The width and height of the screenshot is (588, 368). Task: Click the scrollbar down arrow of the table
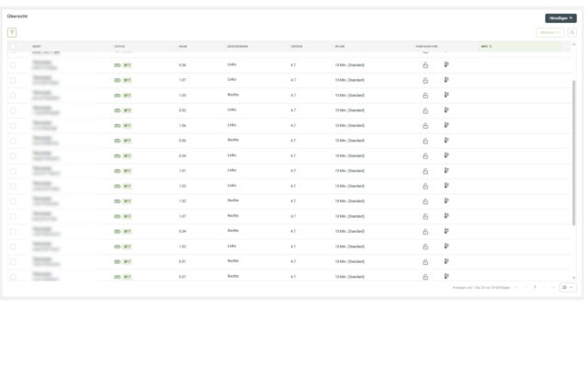(573, 278)
